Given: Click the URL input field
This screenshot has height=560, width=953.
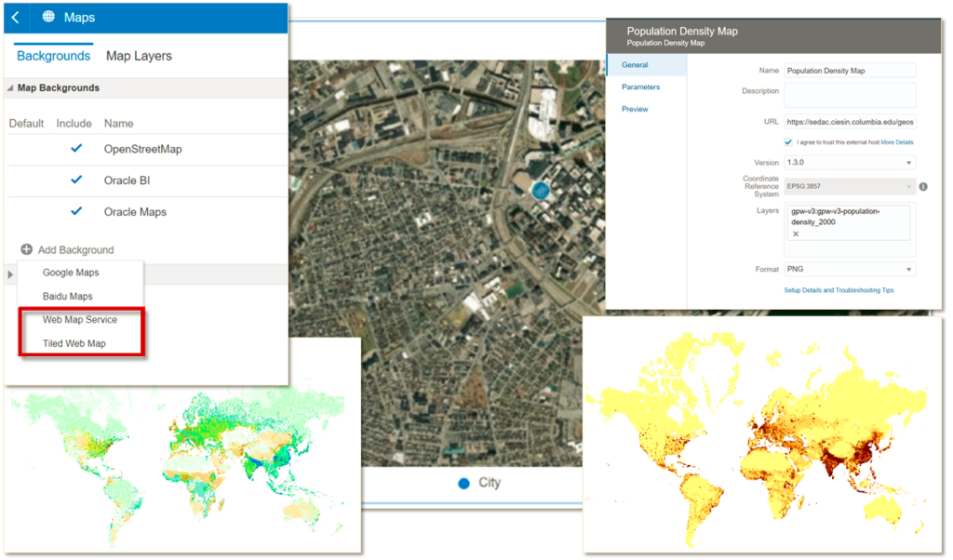Looking at the screenshot, I should pyautogui.click(x=850, y=122).
